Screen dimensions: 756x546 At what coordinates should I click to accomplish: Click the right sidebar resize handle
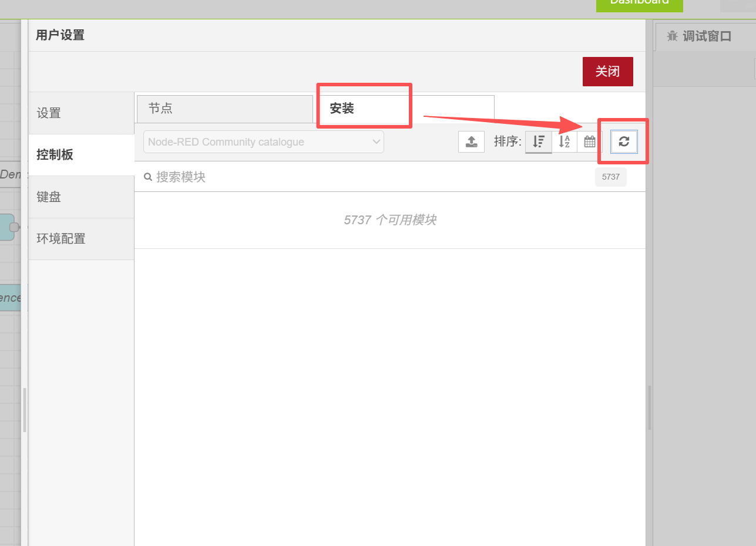(650, 407)
